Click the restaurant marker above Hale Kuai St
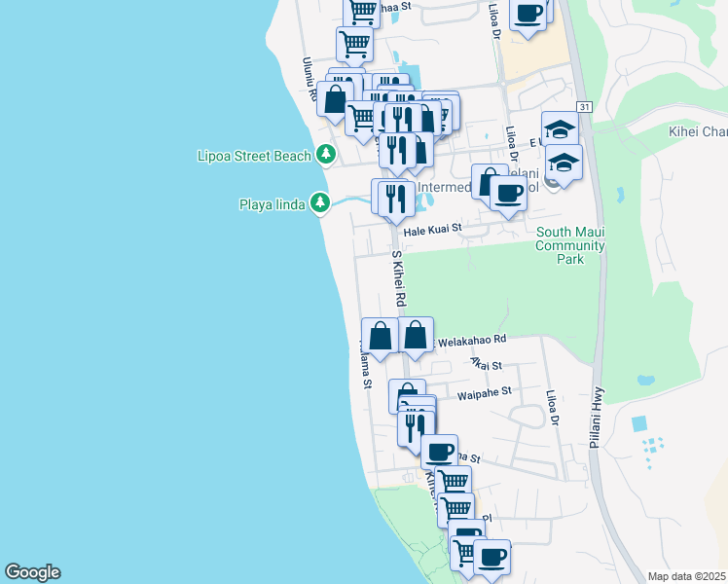This screenshot has width=728, height=584. click(x=396, y=201)
